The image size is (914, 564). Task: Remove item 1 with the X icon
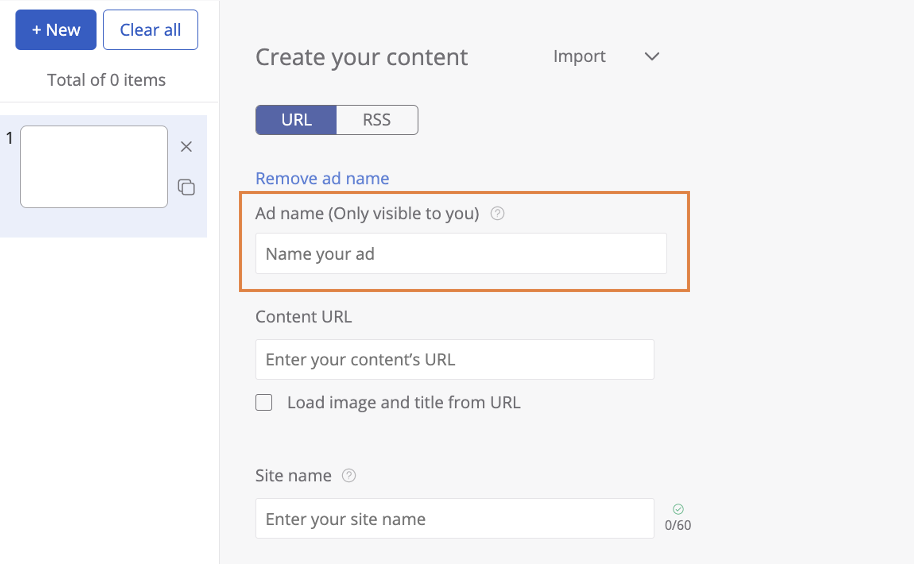(186, 147)
